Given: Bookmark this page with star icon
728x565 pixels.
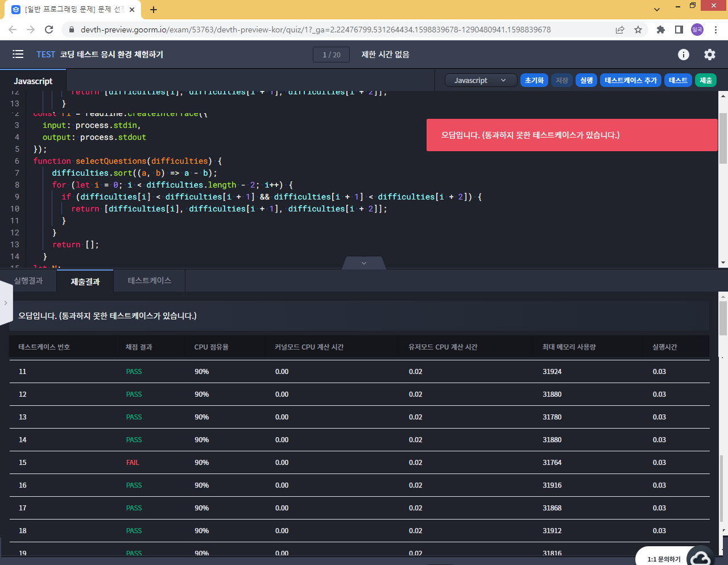Looking at the screenshot, I should (638, 30).
